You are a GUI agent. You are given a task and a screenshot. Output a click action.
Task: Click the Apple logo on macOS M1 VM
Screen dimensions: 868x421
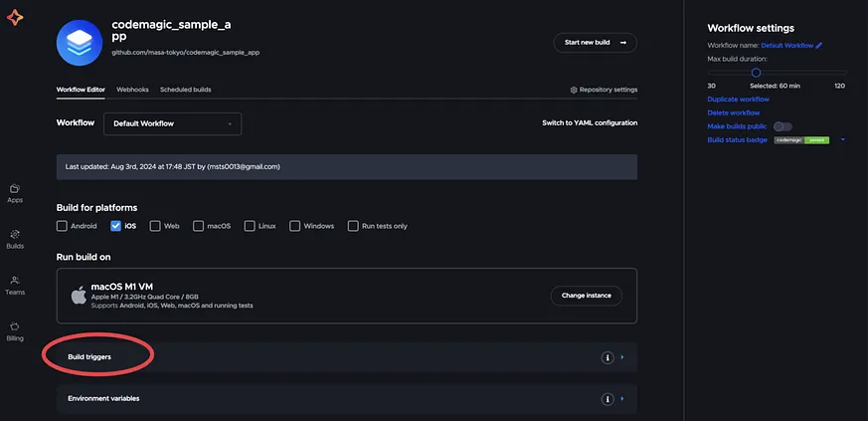[x=79, y=296]
